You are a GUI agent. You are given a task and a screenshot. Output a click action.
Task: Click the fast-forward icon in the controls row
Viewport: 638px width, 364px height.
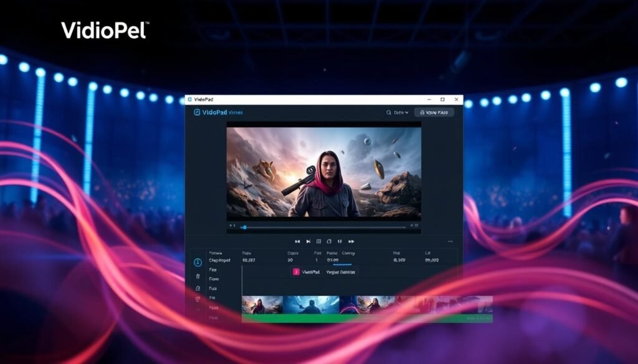point(352,240)
